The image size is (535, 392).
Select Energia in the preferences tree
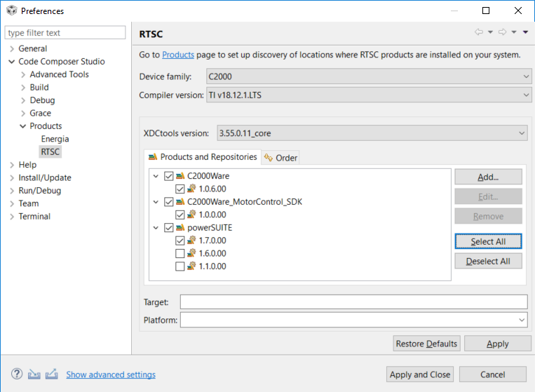pos(55,139)
